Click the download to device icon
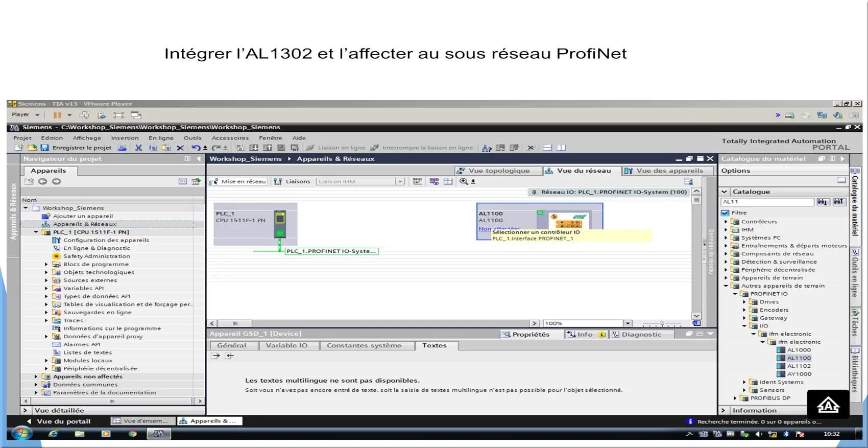 point(253,148)
